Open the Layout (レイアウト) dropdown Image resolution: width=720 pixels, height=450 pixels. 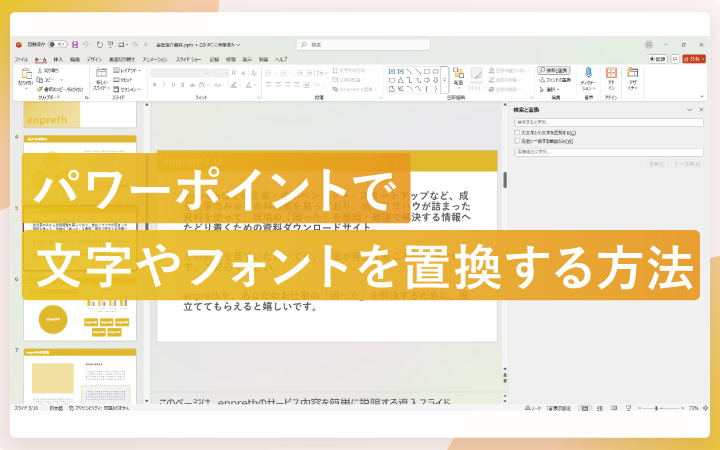pyautogui.click(x=127, y=71)
